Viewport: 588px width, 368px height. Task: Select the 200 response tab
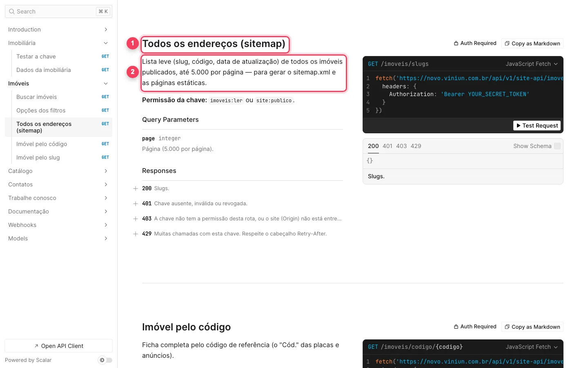(x=373, y=146)
